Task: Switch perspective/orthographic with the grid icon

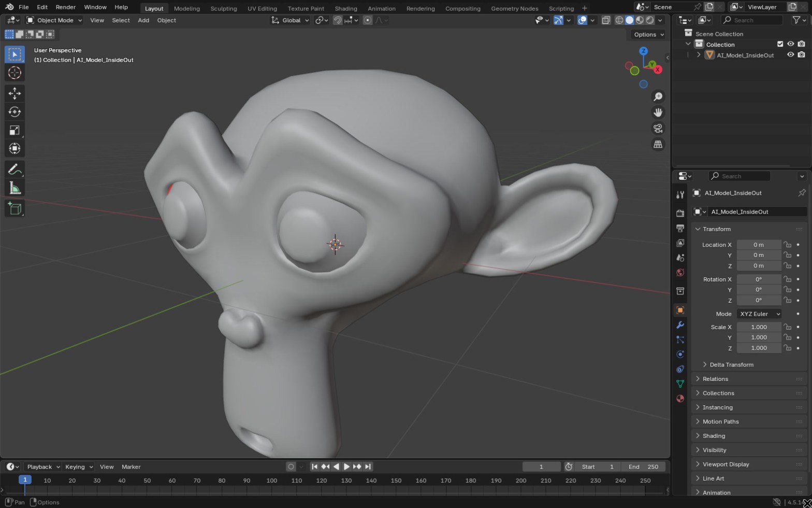Action: coord(658,145)
